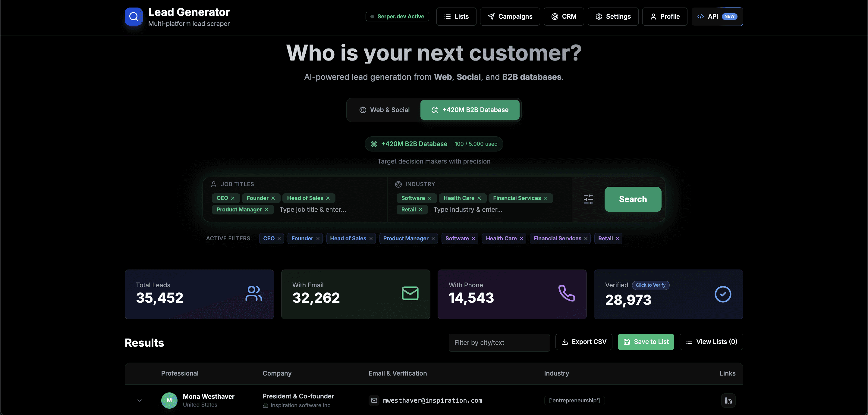The height and width of the screenshot is (415, 868).
Task: Open Mona Westhaver's LinkedIn link icon
Action: [x=728, y=401]
